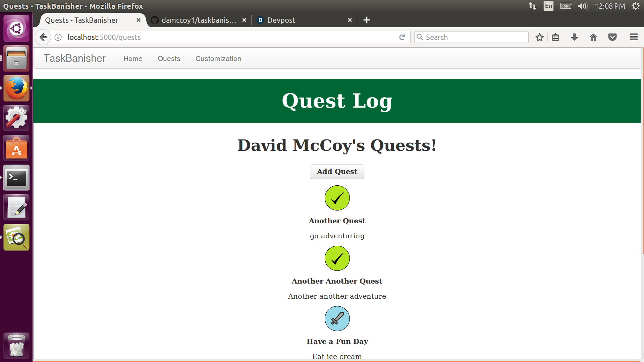Screen dimensions: 644x362
Task: Open the Pocket shield icon
Action: click(x=612, y=37)
